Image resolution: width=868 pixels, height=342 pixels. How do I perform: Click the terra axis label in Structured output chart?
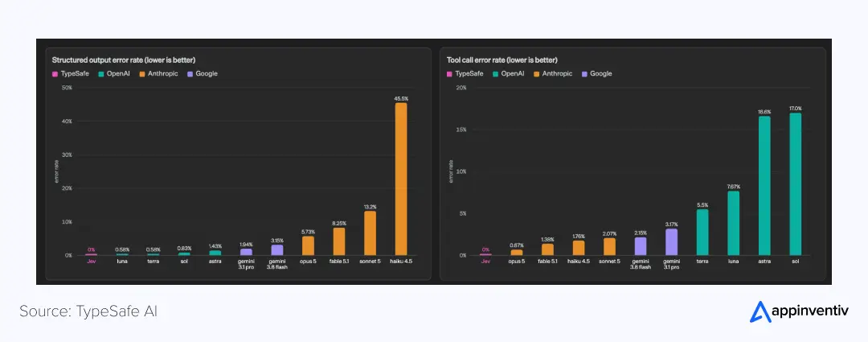(x=154, y=261)
